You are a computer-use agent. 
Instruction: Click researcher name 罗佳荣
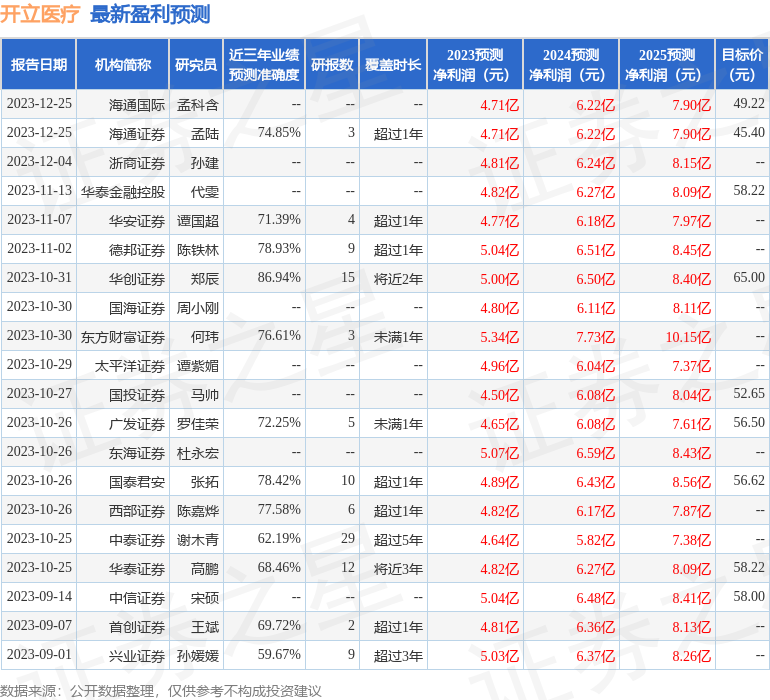(x=198, y=423)
